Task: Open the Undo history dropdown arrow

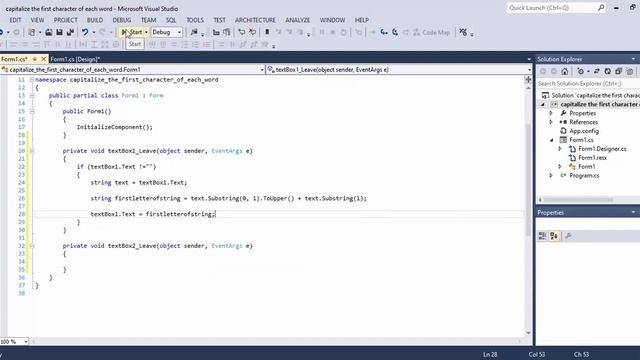Action: 93,32
